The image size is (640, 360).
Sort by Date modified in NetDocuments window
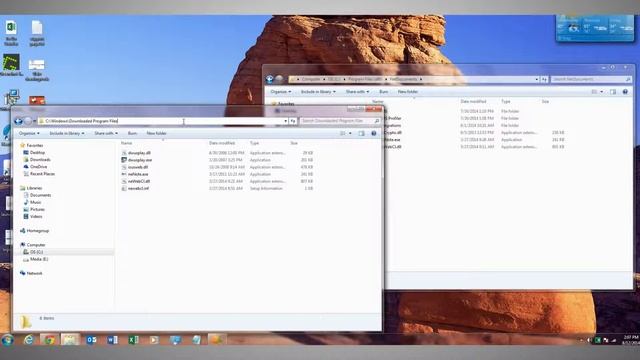click(x=473, y=101)
